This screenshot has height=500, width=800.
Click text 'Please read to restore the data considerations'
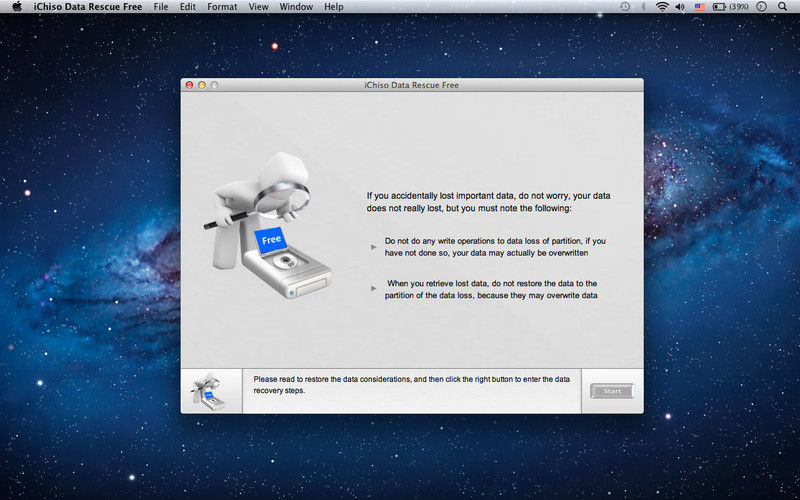332,379
